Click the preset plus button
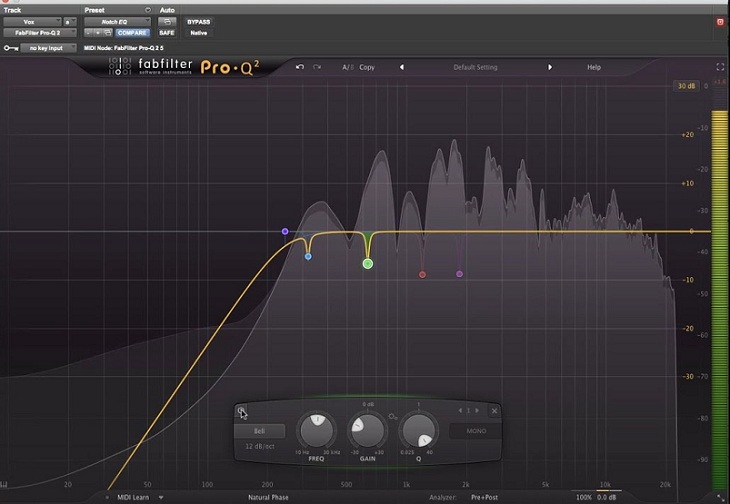730x504 pixels. [98, 33]
